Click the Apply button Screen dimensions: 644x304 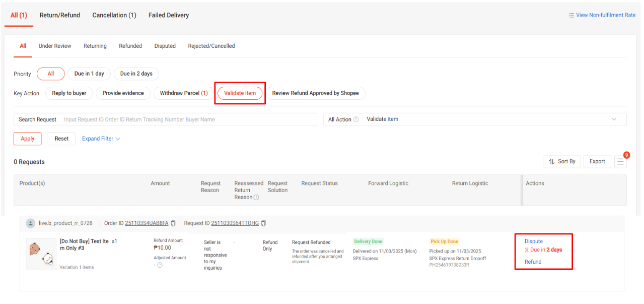tap(28, 139)
